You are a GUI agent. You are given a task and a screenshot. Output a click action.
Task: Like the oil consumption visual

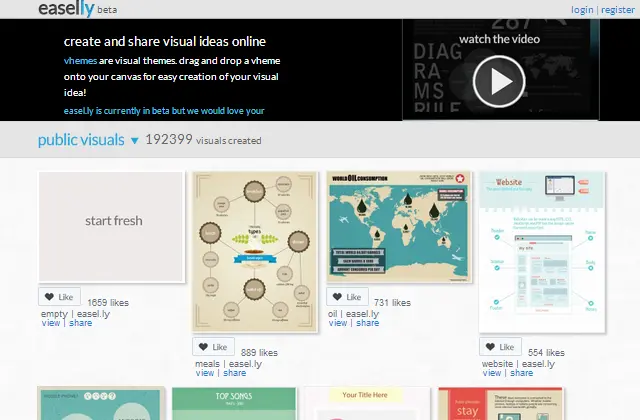pos(348,297)
